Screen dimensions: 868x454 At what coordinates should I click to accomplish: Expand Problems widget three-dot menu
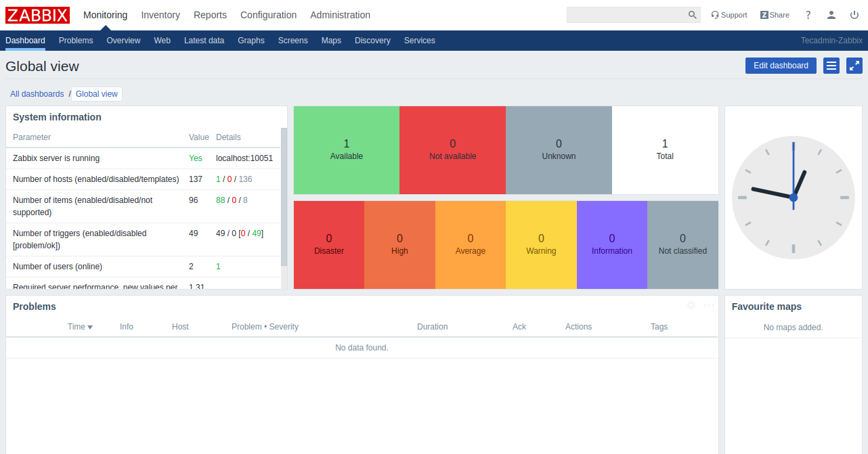coord(709,305)
